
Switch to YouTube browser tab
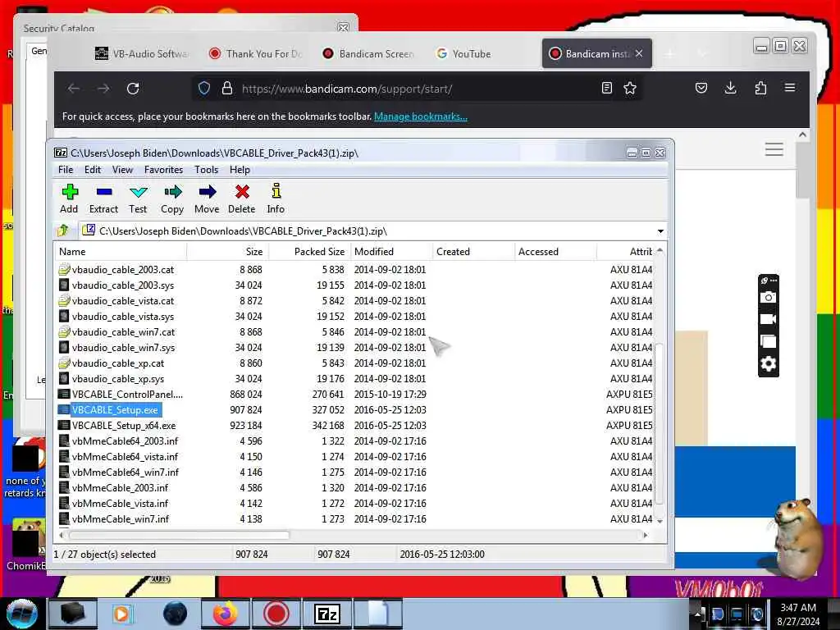point(464,53)
